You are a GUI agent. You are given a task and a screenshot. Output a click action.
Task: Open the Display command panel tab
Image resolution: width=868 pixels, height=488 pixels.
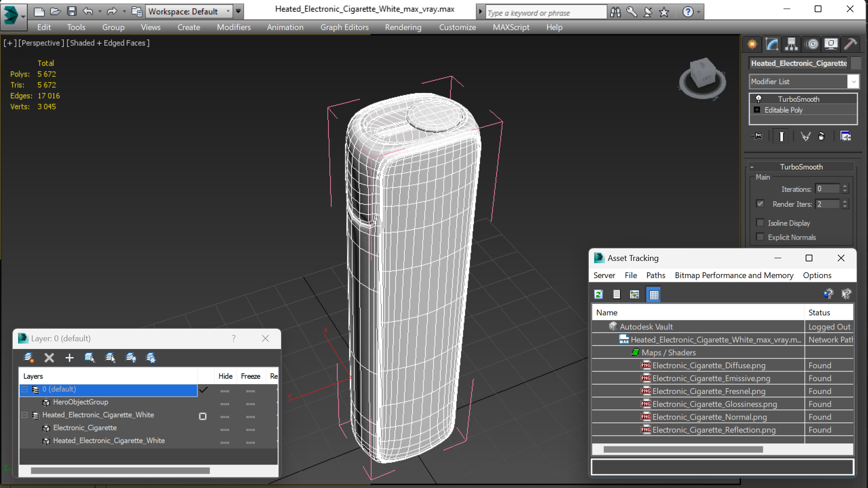click(831, 44)
